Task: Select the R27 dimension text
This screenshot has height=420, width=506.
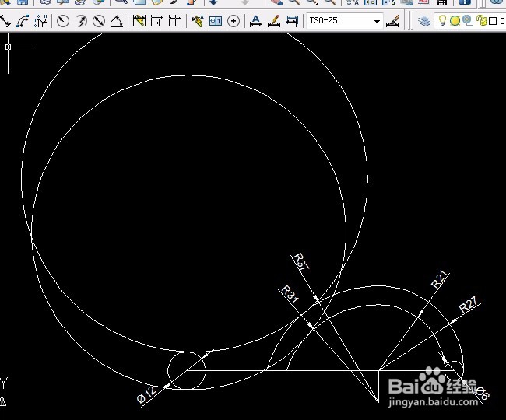Action: click(468, 305)
